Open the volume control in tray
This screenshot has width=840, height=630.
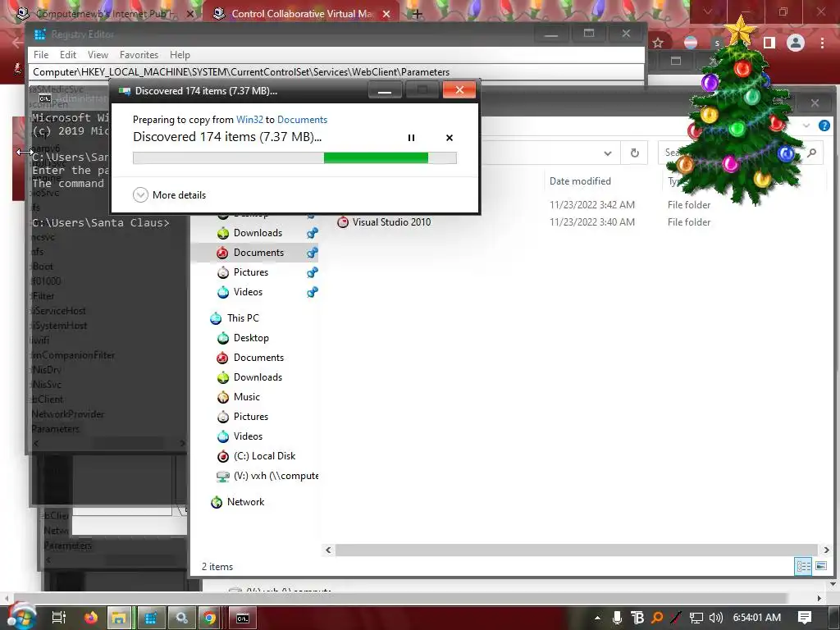[x=715, y=618]
